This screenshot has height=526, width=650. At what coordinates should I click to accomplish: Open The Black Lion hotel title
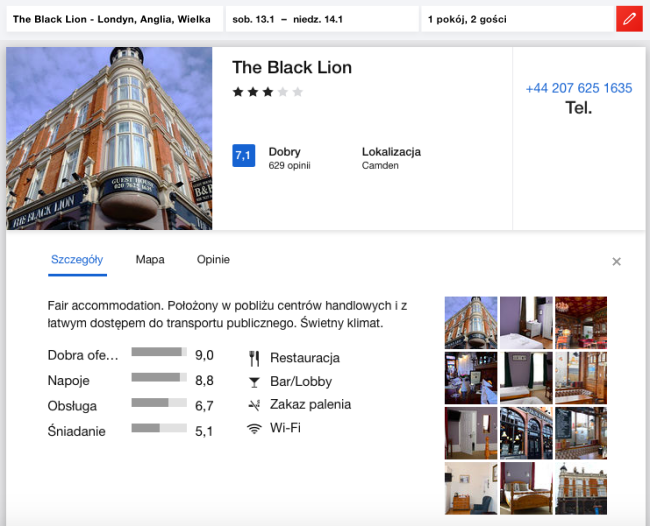click(292, 68)
